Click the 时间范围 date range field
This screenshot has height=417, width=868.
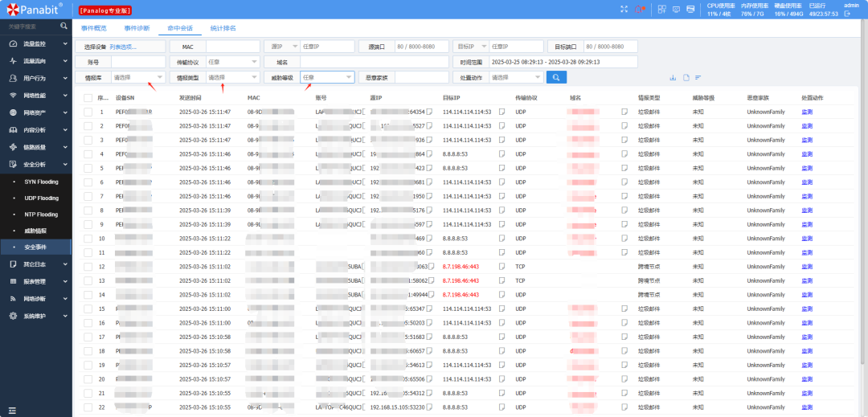(563, 62)
